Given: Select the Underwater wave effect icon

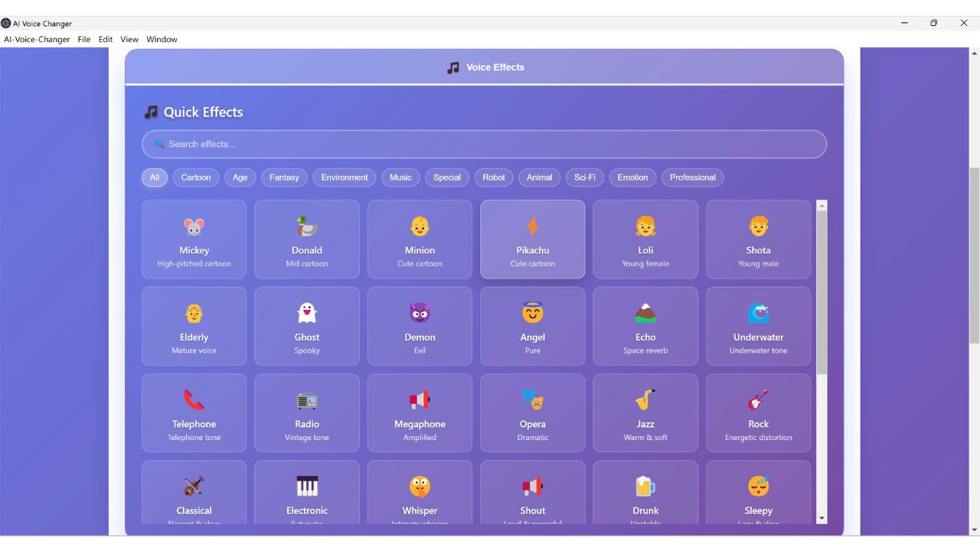Looking at the screenshot, I should 758,313.
